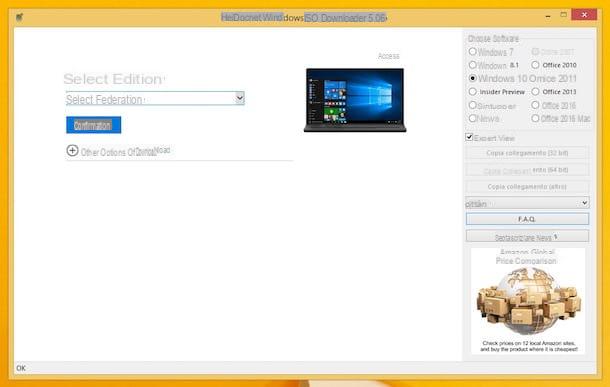Close the ISO Downloader window

tap(584, 15)
